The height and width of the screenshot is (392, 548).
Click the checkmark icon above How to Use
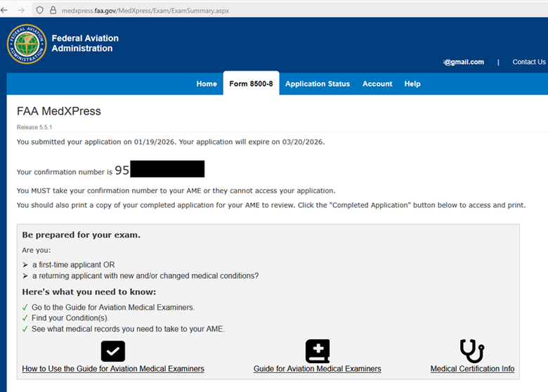113,351
